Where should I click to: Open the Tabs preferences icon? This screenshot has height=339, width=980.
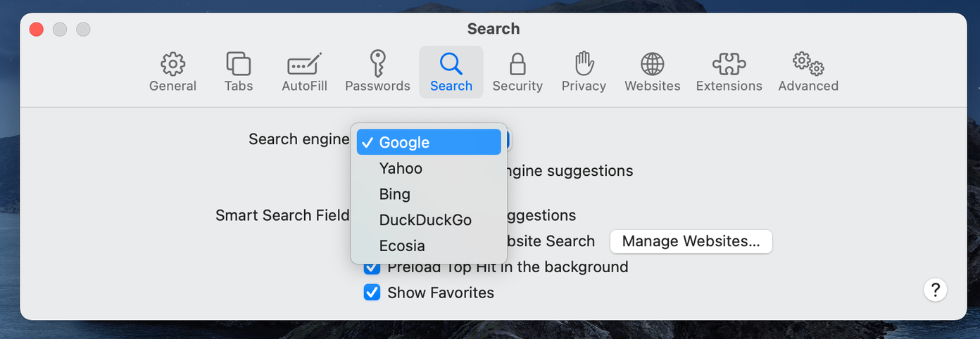[239, 64]
